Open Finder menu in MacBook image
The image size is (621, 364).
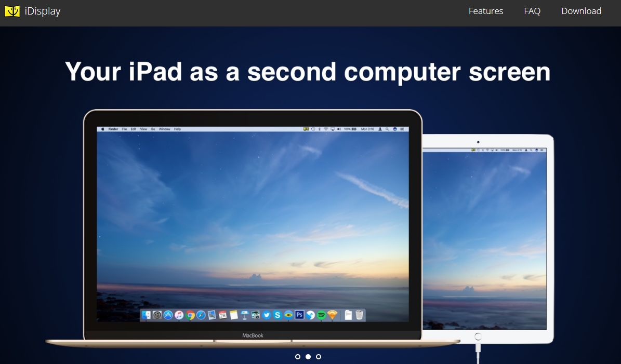113,129
